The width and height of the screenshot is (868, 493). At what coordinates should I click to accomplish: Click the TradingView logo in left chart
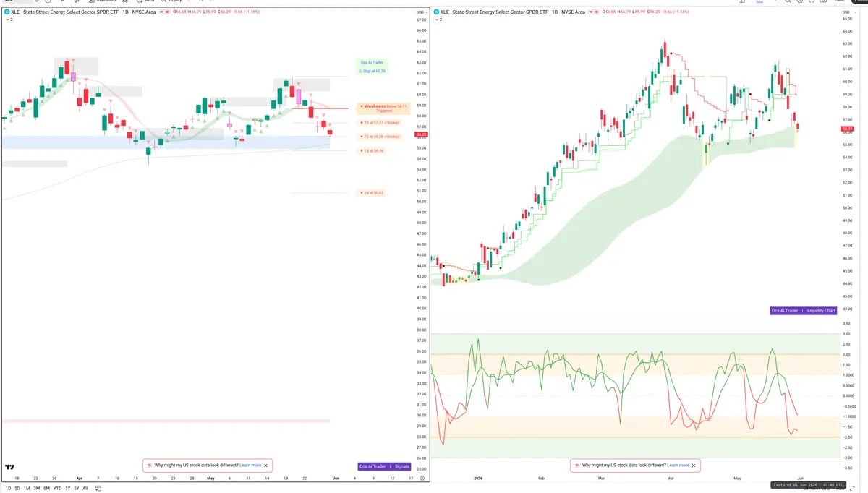coord(9,467)
